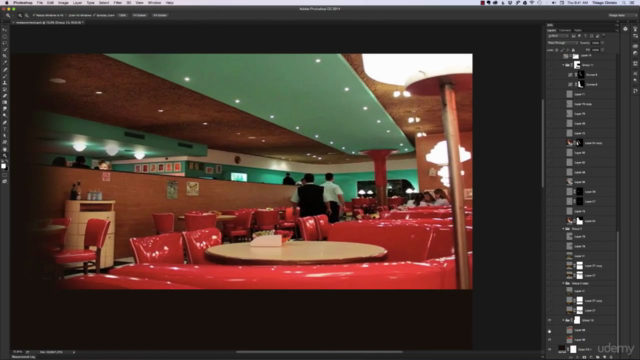This screenshot has height=360, width=640.
Task: Open the Window menu
Action: coord(154,2)
